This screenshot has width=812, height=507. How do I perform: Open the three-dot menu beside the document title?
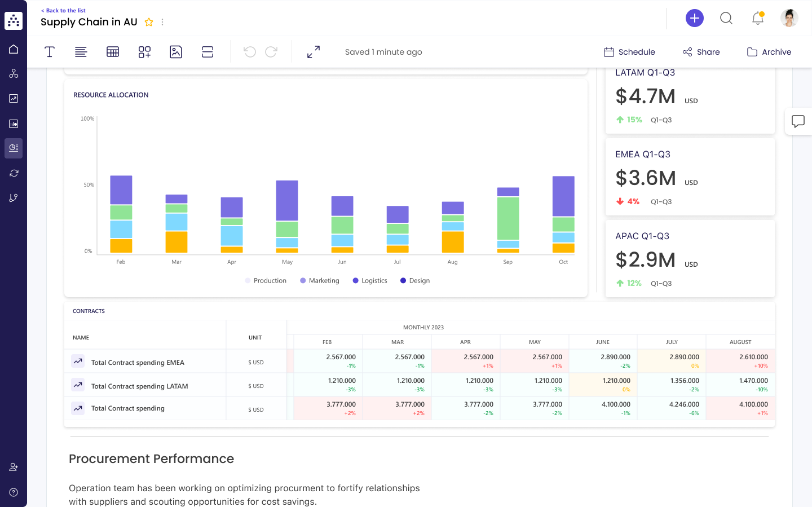pyautogui.click(x=162, y=21)
